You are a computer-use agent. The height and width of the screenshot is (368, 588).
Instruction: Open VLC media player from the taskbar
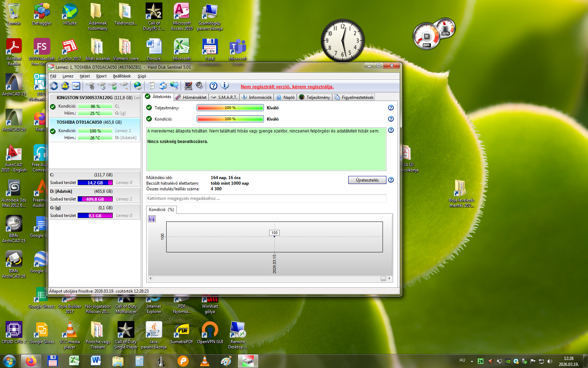click(205, 361)
